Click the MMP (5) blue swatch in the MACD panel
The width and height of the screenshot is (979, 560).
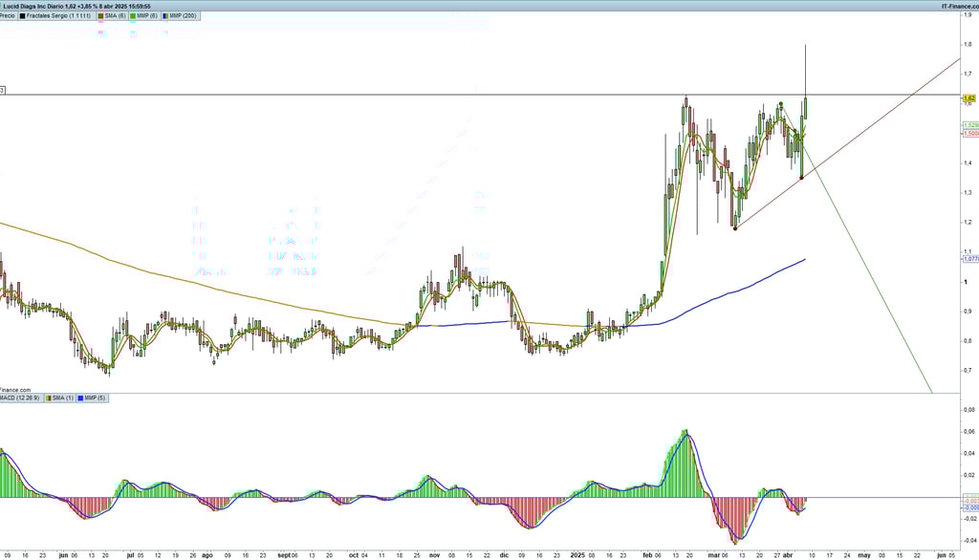tap(80, 398)
